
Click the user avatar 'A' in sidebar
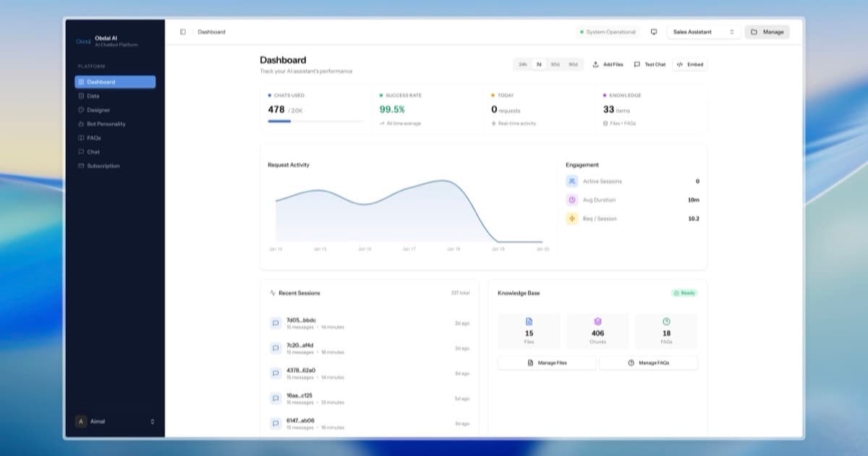pos(81,421)
